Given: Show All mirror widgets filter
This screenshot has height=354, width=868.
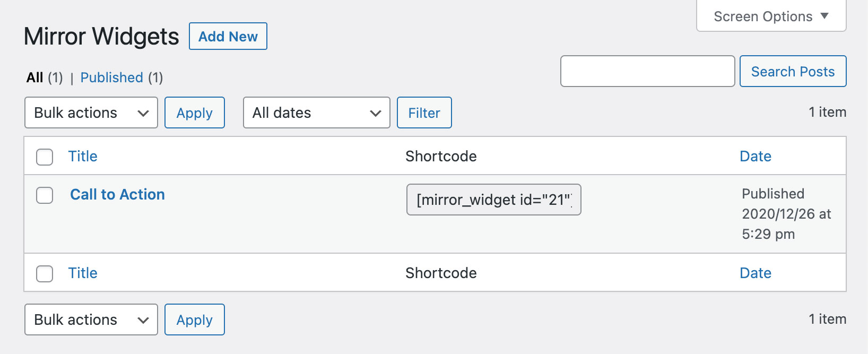Looking at the screenshot, I should (x=35, y=77).
